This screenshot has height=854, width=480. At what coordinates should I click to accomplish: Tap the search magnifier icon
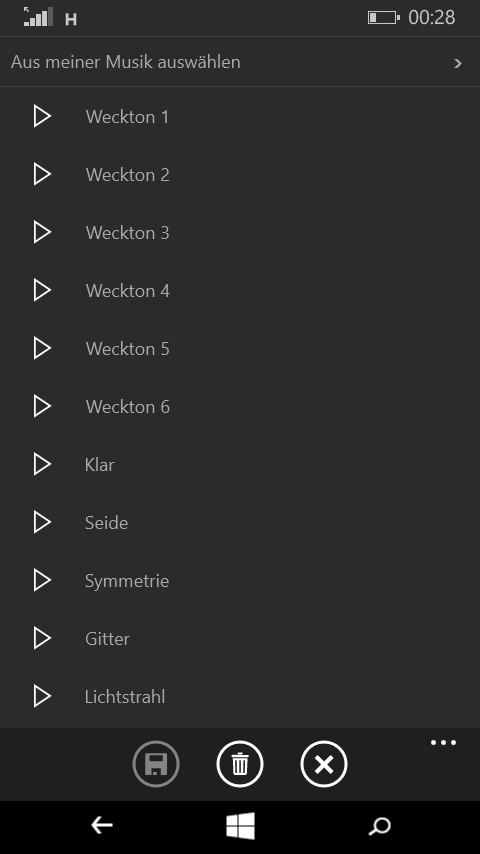(x=379, y=826)
